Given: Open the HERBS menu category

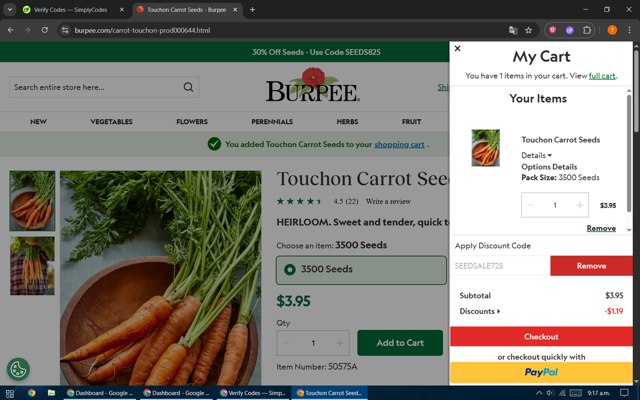Looking at the screenshot, I should pos(347,122).
